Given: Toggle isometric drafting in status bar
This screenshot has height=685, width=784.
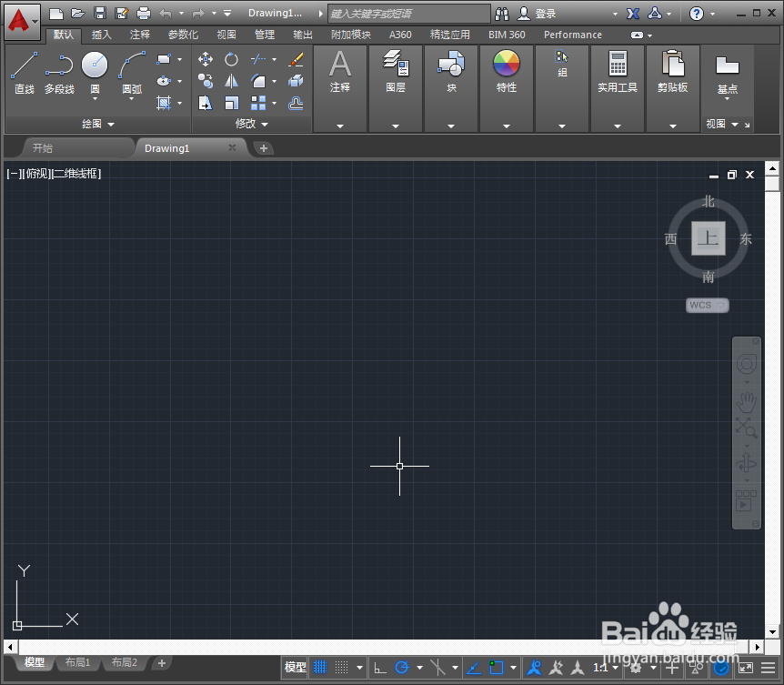Looking at the screenshot, I should [x=438, y=667].
